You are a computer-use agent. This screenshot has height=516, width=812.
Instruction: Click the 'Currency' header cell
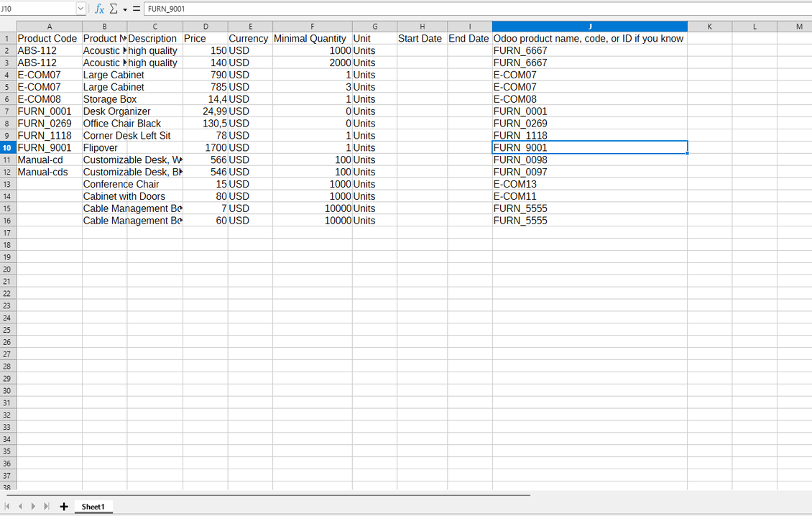pos(250,38)
